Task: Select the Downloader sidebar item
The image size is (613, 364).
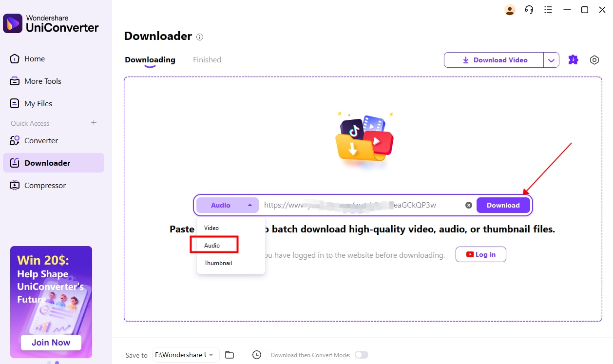Action: [x=54, y=163]
